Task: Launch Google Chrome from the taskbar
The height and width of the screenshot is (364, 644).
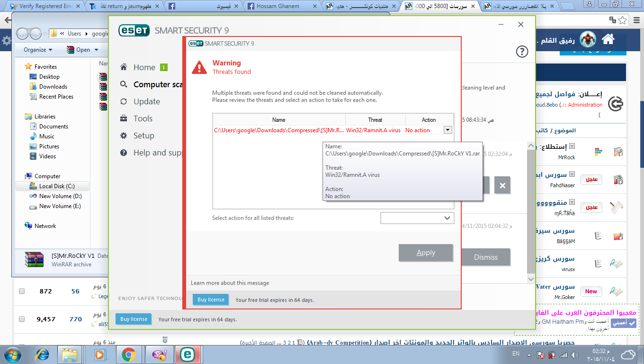Action: [129, 354]
